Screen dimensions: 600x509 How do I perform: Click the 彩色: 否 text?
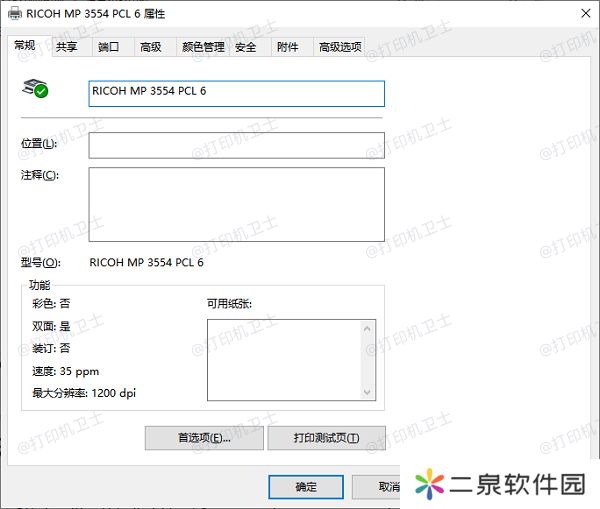click(x=51, y=304)
